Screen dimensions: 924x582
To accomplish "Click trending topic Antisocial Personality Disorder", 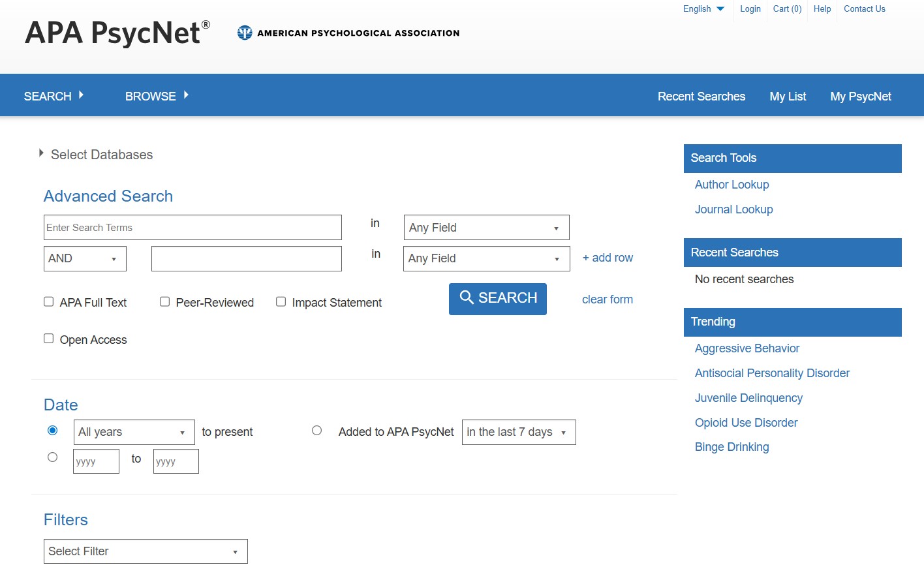I will 772,373.
